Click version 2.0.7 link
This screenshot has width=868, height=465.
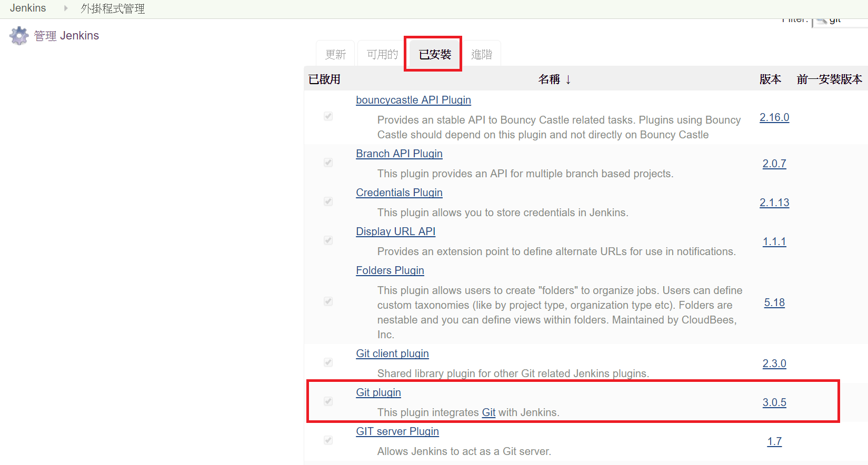774,164
